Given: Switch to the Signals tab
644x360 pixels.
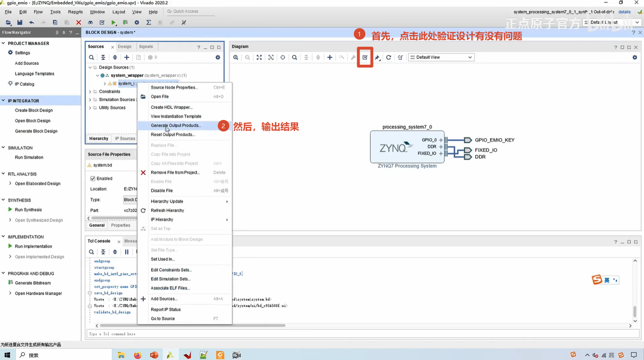Looking at the screenshot, I should 146,47.
